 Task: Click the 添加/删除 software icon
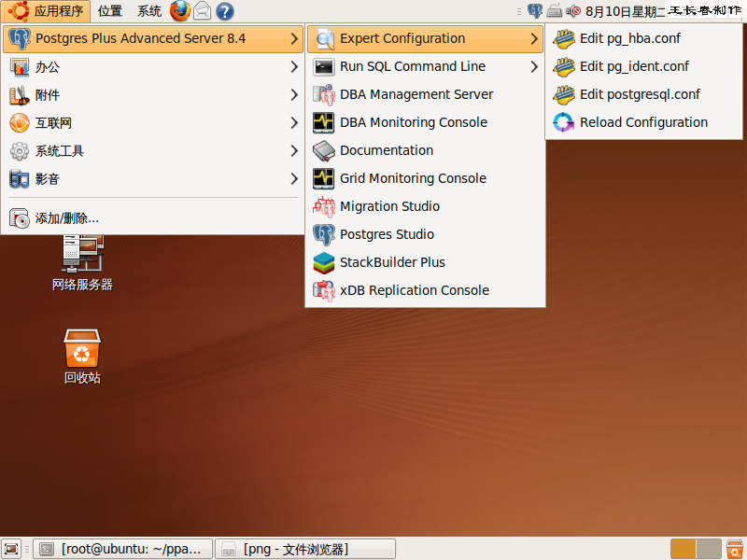pyautogui.click(x=20, y=218)
